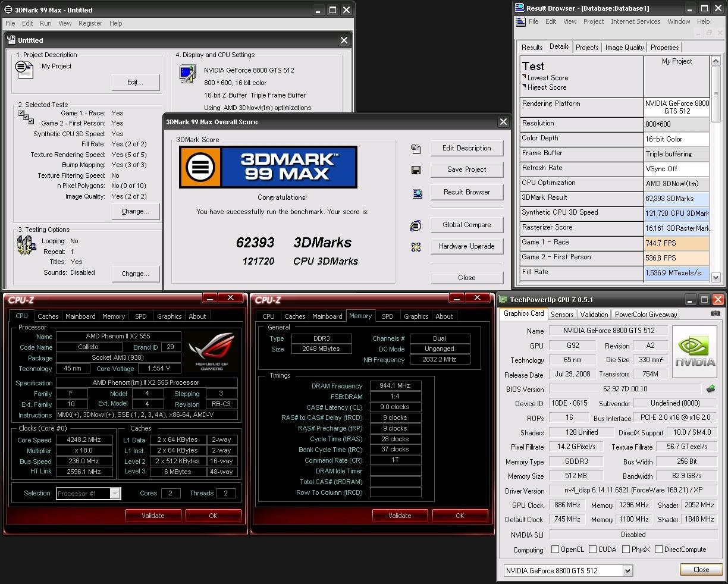The image size is (728, 584).
Task: Click the Global Compare globe icon
Action: coord(416,225)
